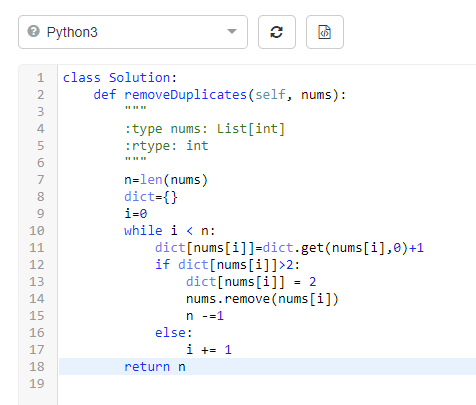Click the 'class Solution:' line
Image resolution: width=476 pixels, height=405 pixels.
pos(120,78)
